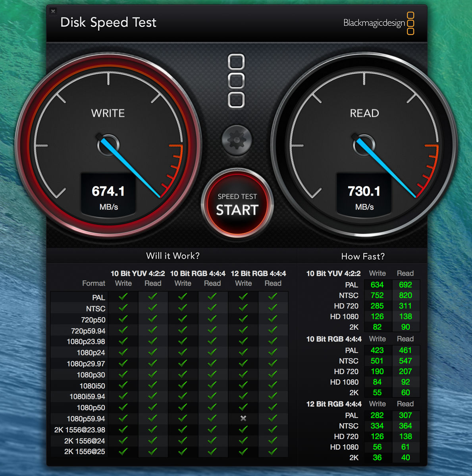Click the Blackmagicdesign logo in the header
This screenshot has width=472, height=476.
(378, 23)
